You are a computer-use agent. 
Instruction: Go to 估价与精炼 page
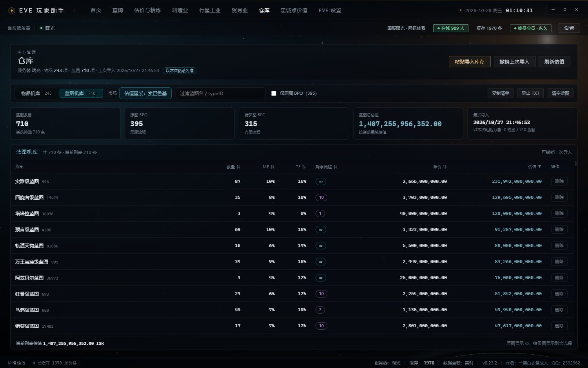pyautogui.click(x=147, y=10)
